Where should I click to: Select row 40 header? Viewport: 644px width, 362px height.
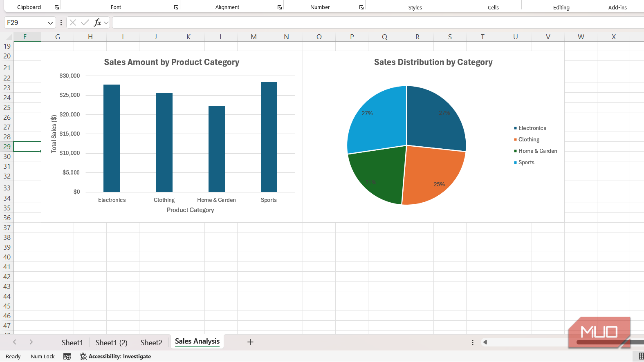(x=7, y=257)
